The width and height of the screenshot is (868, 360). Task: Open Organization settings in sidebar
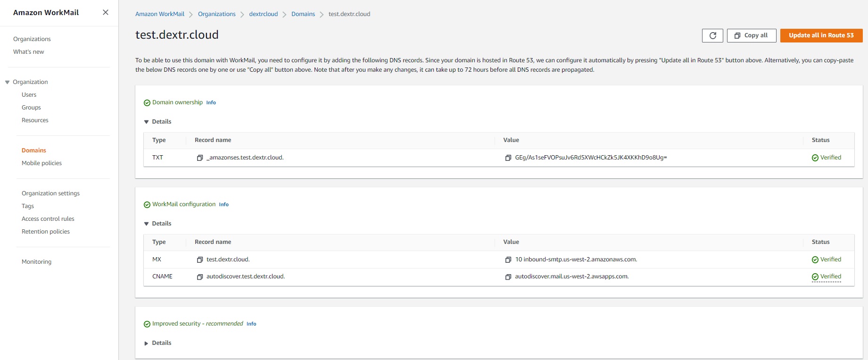(x=50, y=193)
